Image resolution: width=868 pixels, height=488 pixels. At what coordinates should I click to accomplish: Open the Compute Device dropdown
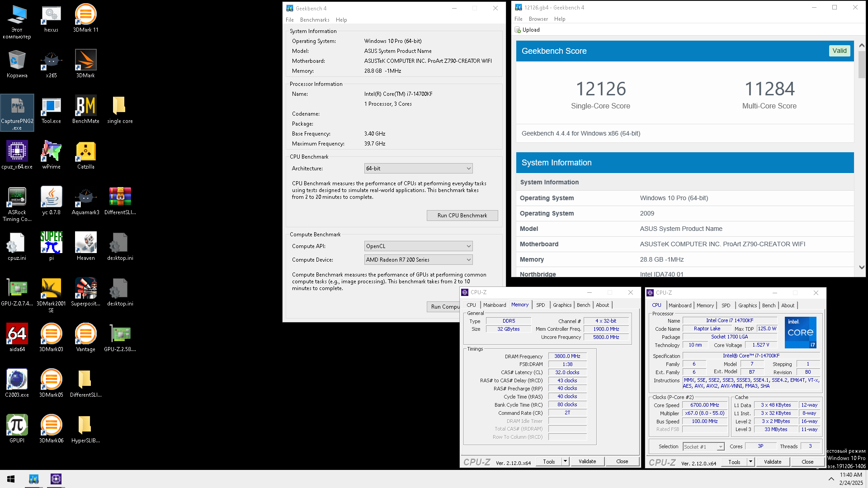418,260
